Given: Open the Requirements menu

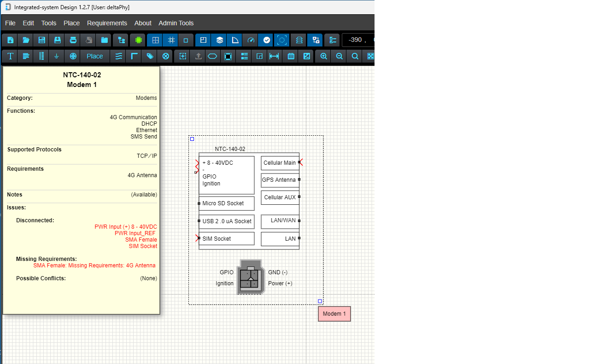Looking at the screenshot, I should [x=107, y=23].
